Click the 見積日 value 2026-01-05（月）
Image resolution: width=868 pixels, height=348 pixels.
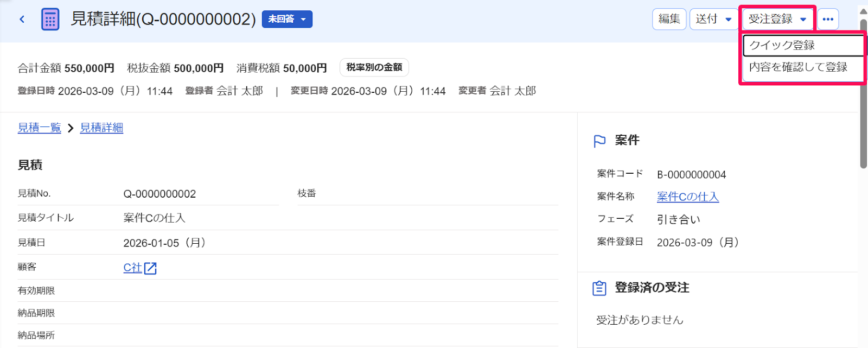pos(165,243)
